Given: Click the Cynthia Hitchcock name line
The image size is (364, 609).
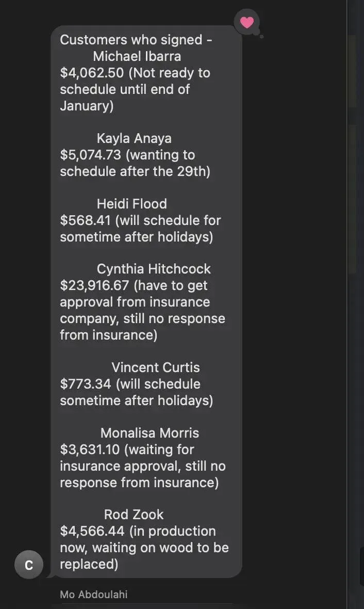Looking at the screenshot, I should [x=154, y=269].
